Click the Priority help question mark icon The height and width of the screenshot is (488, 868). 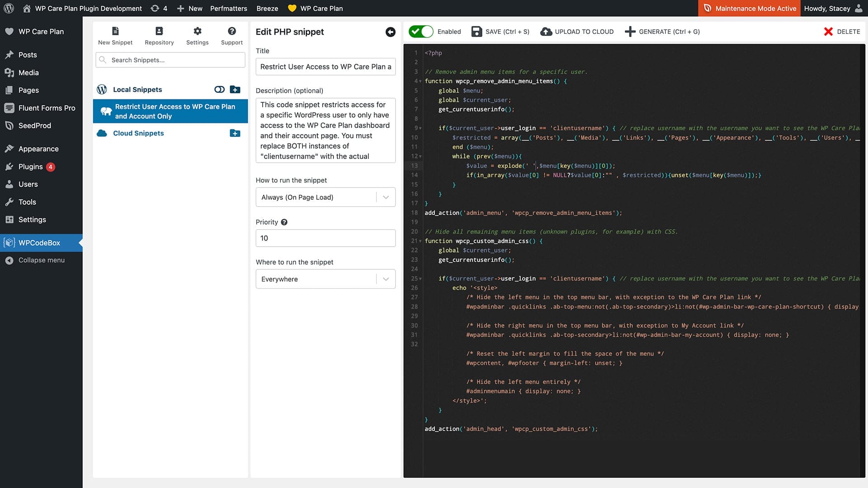[284, 222]
